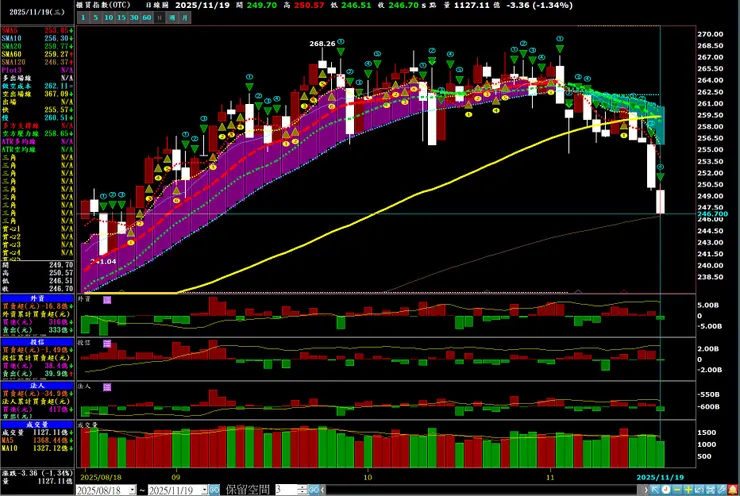This screenshot has width=740, height=496.
Task: Click the 保留空間 value field
Action: [x=286, y=490]
